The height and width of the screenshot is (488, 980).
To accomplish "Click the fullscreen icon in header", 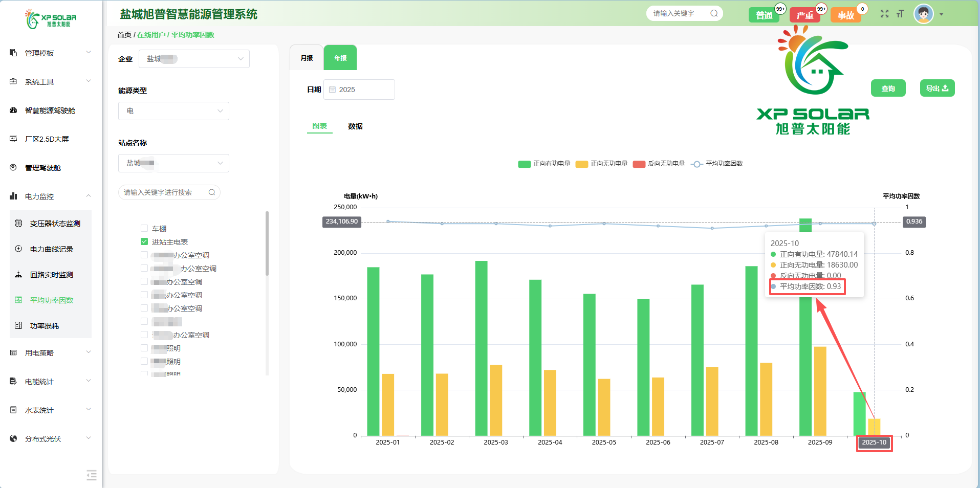I will click(x=884, y=14).
